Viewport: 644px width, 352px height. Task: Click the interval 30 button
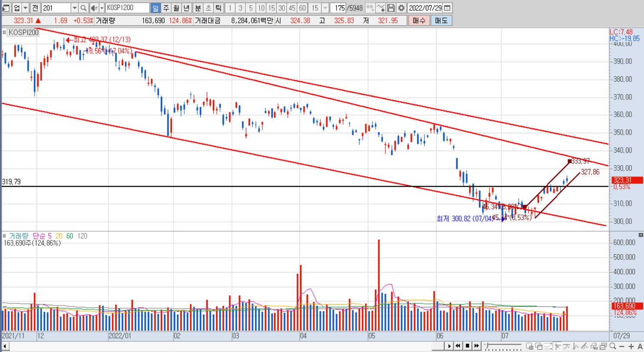click(x=282, y=8)
